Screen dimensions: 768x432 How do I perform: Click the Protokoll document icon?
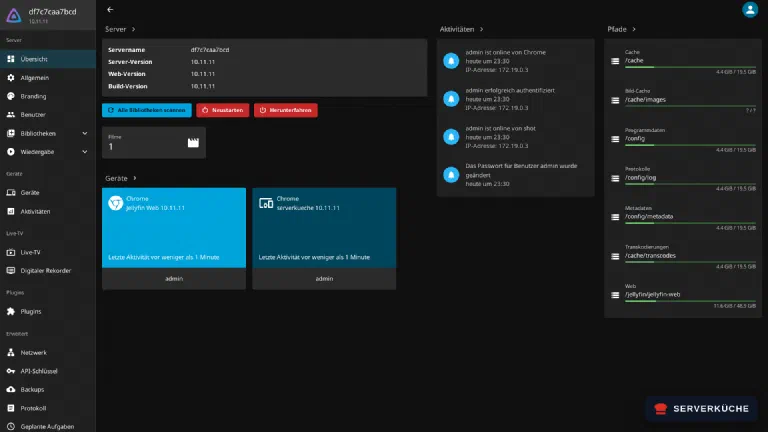click(x=11, y=408)
